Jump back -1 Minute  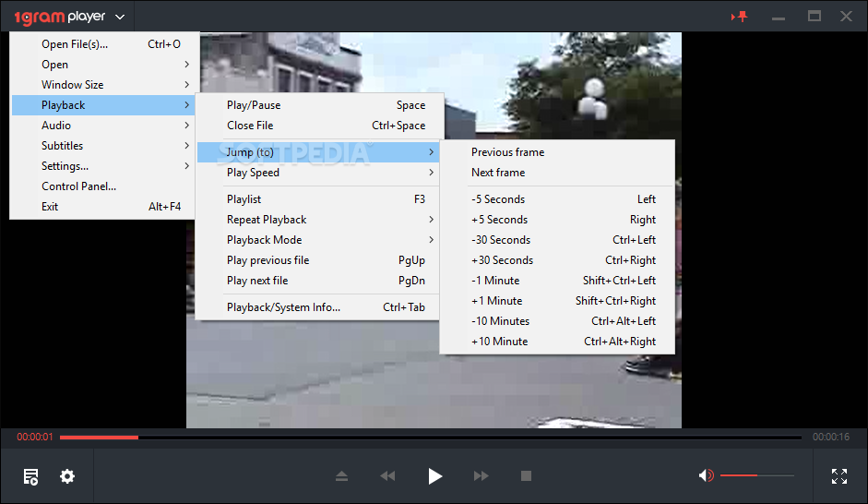(557, 281)
